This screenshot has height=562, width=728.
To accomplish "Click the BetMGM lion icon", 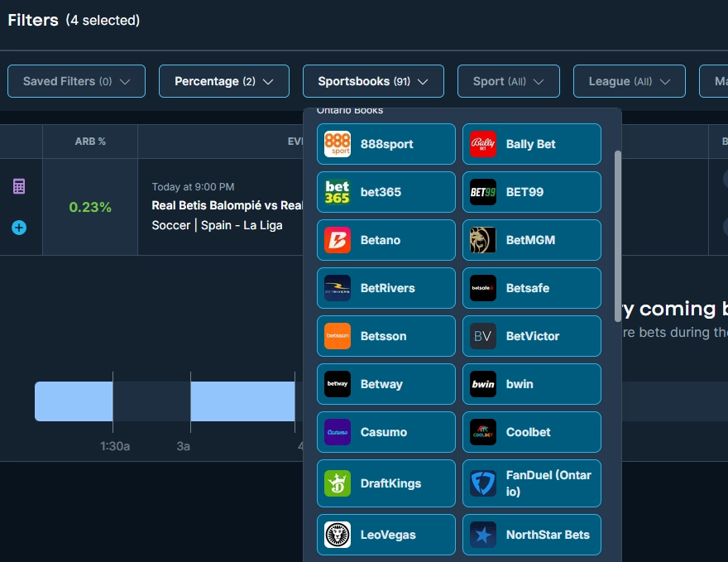I will (x=483, y=240).
